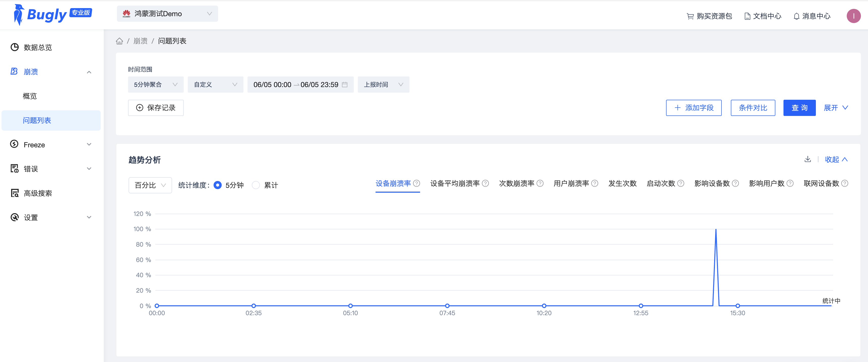Switch to 设备崩溃率 tab
Image resolution: width=868 pixels, height=362 pixels.
click(x=393, y=183)
